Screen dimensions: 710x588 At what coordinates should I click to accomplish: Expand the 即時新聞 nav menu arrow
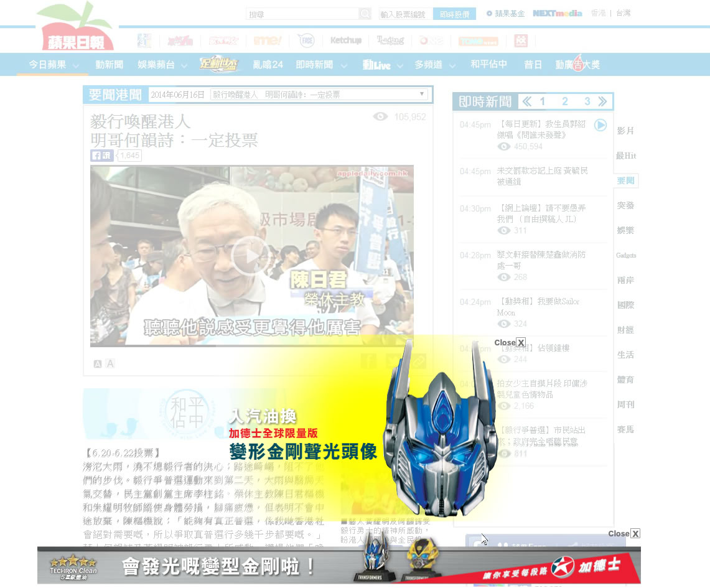click(x=344, y=65)
